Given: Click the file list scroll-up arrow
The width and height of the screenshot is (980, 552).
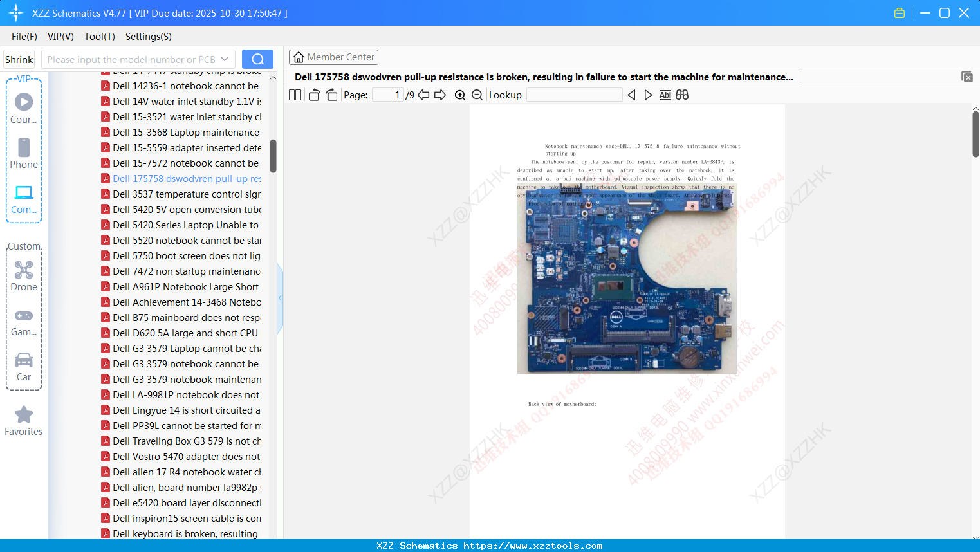Looking at the screenshot, I should coord(273,77).
